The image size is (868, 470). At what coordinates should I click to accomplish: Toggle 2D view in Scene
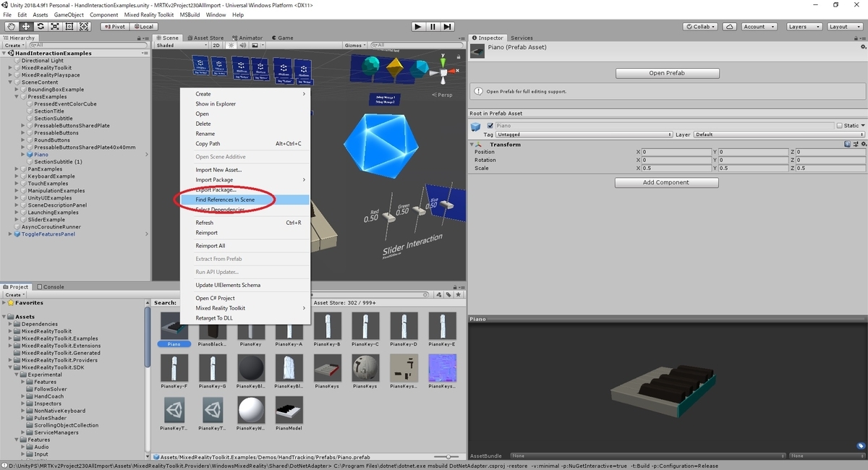216,45
